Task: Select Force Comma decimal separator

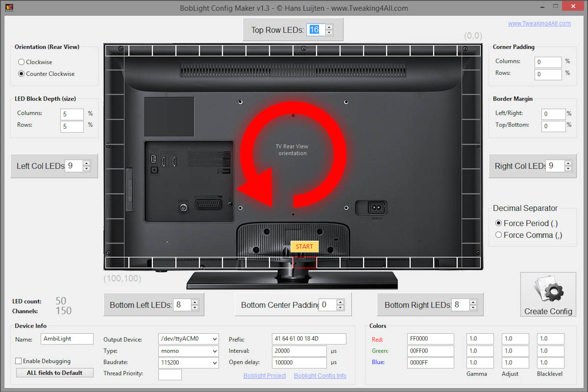Action: click(498, 235)
